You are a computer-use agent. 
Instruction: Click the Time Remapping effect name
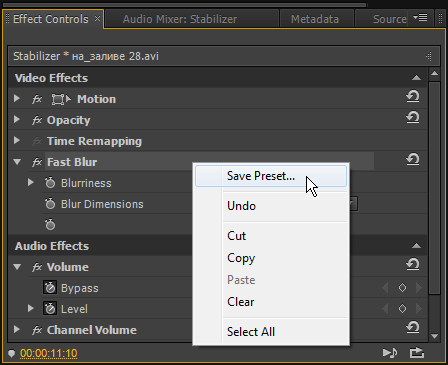point(94,141)
